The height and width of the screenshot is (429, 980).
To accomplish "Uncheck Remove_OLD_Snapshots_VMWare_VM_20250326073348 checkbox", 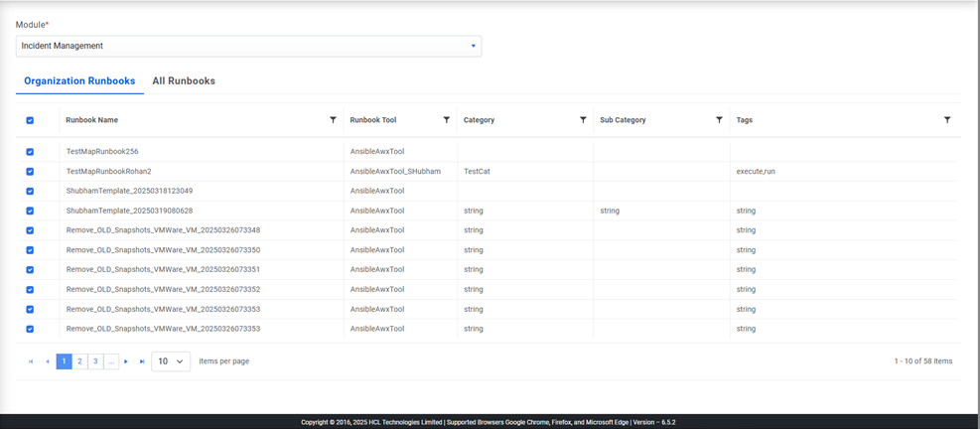I will coord(30,230).
